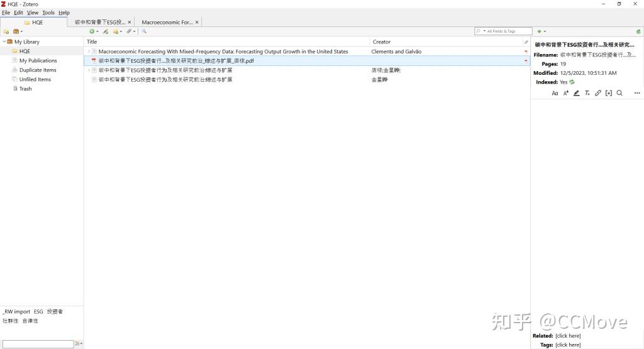Open the File menu
This screenshot has width=644, height=349.
[x=6, y=13]
